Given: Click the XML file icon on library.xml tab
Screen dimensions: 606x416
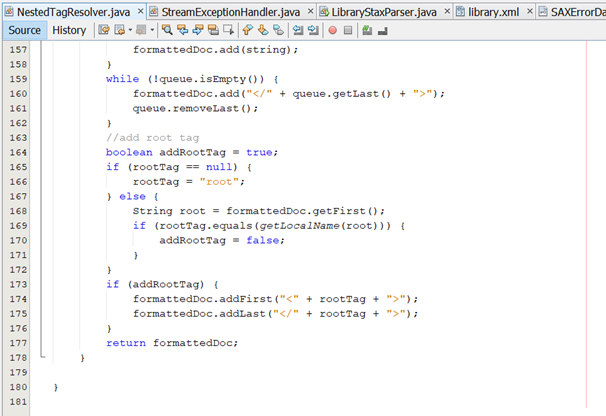Looking at the screenshot, I should 460,12.
